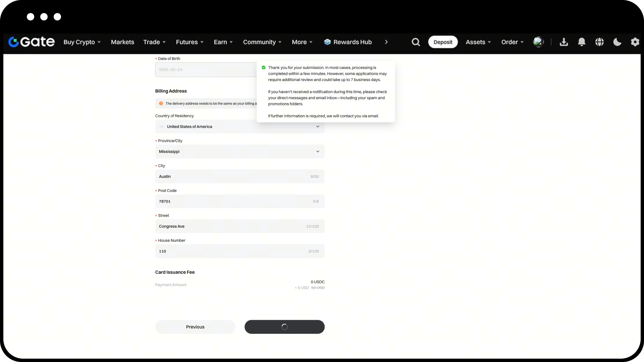Show more nav items with right arrow
644x362 pixels.
[x=386, y=42]
